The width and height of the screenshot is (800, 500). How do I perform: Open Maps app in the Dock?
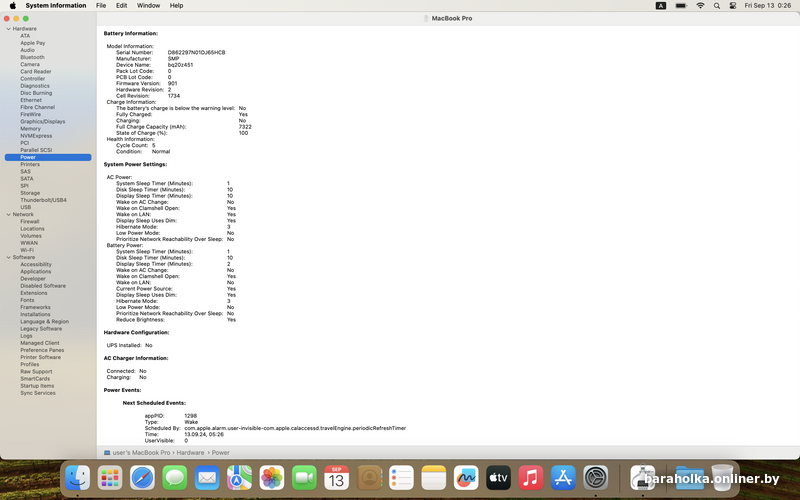coord(239,478)
